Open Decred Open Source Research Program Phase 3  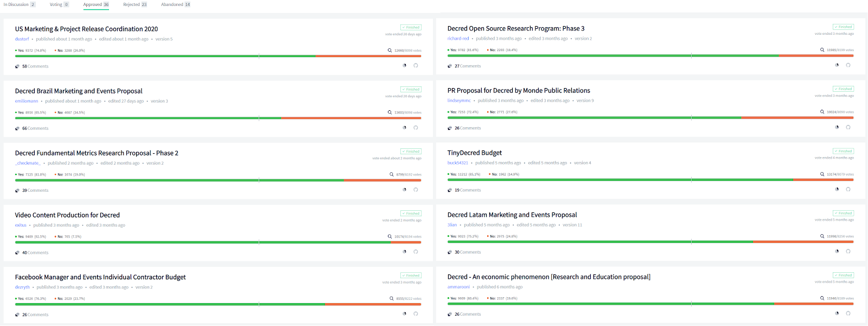(516, 28)
